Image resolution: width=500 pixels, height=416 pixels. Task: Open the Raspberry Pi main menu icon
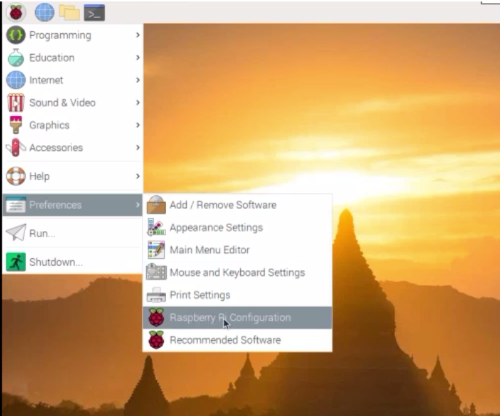[x=16, y=13]
